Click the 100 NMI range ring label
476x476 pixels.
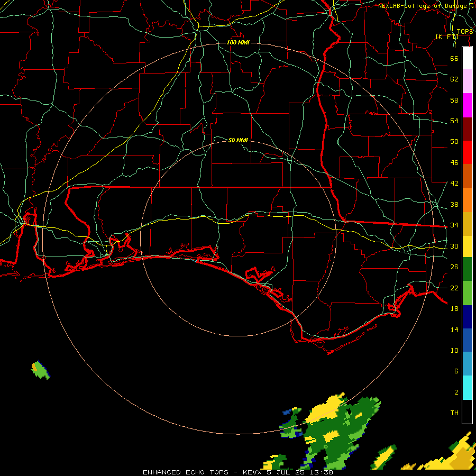tap(238, 42)
